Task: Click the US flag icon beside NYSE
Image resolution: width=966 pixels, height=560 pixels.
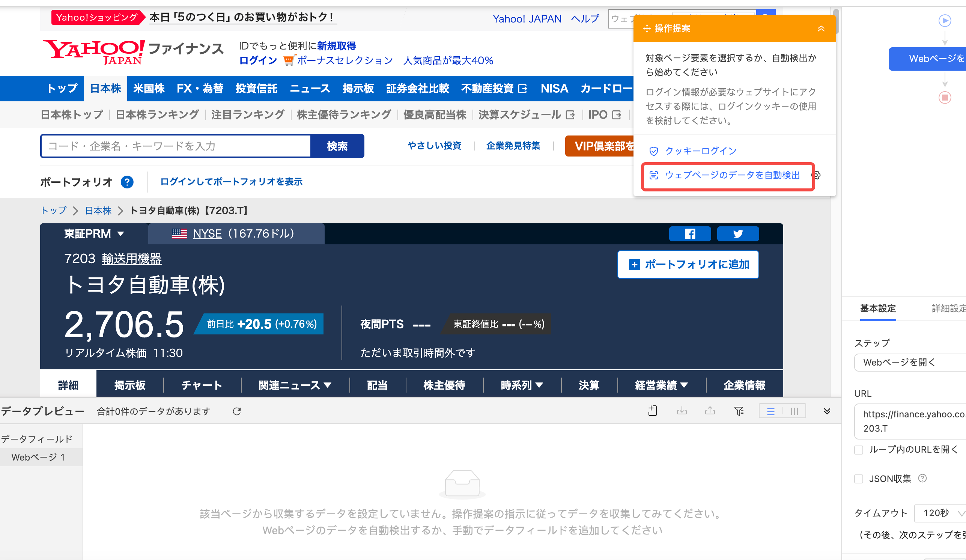Action: tap(179, 233)
